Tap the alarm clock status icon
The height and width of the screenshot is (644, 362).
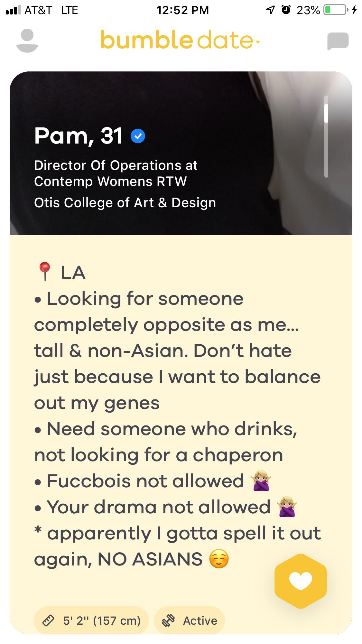tap(286, 10)
